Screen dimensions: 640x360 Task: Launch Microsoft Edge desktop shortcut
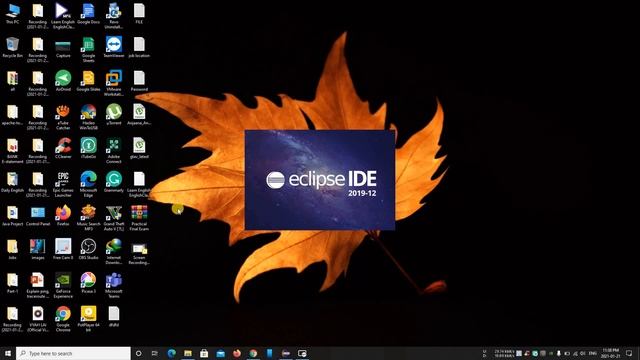88,184
